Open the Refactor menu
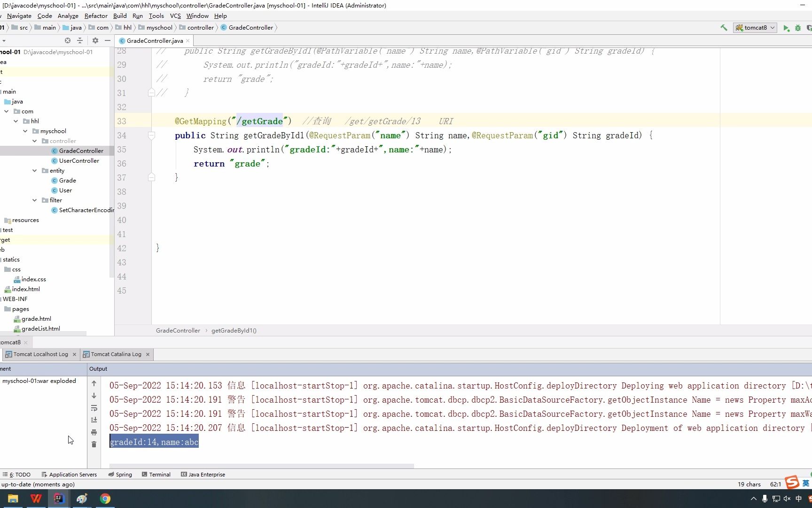Image resolution: width=812 pixels, height=508 pixels. 96,16
